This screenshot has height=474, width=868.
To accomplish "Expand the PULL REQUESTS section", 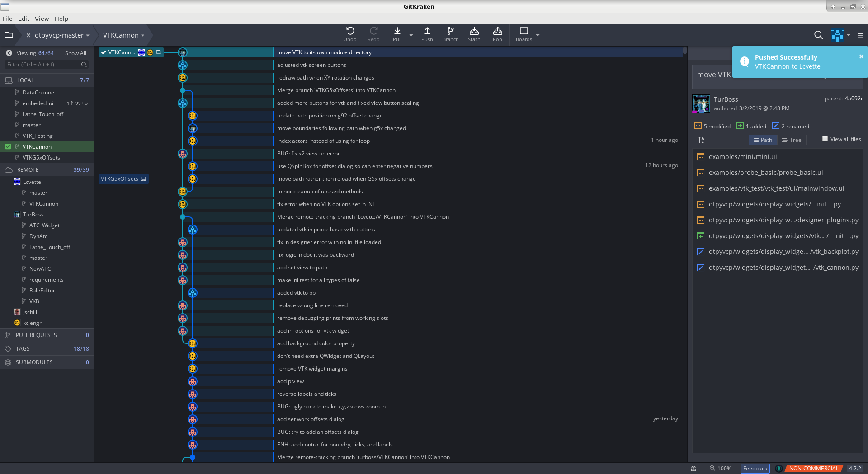I will (x=47, y=335).
